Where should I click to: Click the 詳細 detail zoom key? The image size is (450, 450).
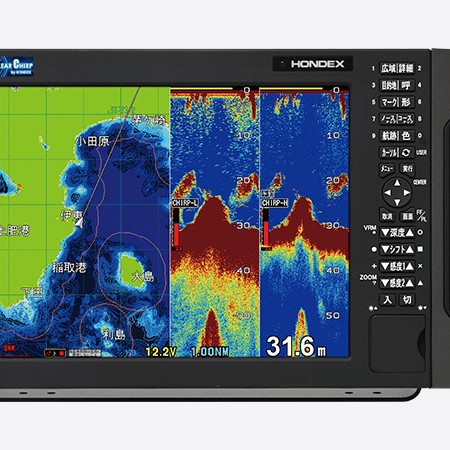406,68
